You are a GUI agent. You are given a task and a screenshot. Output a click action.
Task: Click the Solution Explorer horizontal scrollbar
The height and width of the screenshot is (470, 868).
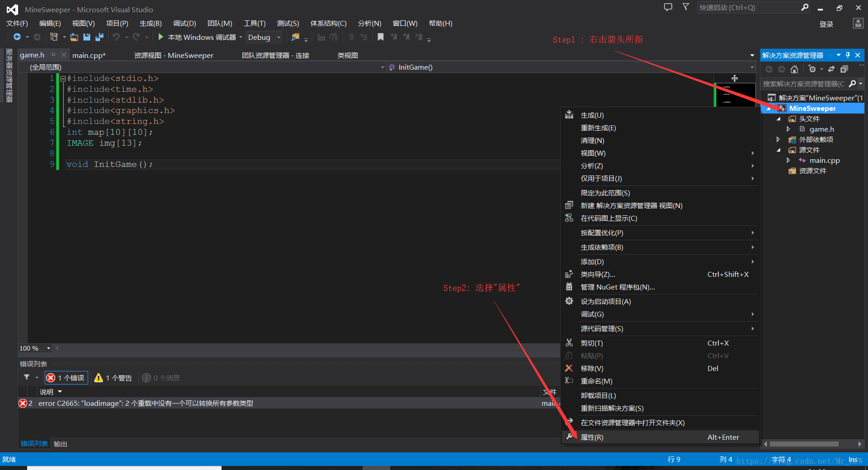click(804, 444)
